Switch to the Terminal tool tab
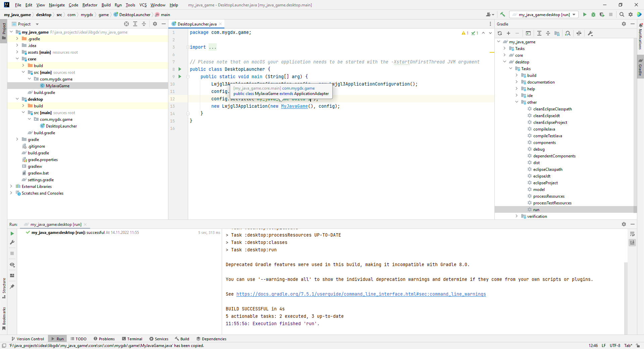This screenshot has width=644, height=349. pos(132,339)
